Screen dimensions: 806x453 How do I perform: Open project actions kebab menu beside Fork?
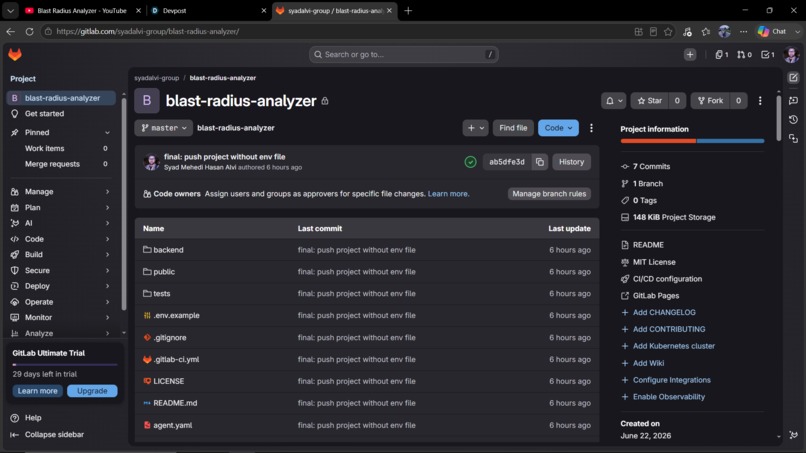[x=760, y=101]
